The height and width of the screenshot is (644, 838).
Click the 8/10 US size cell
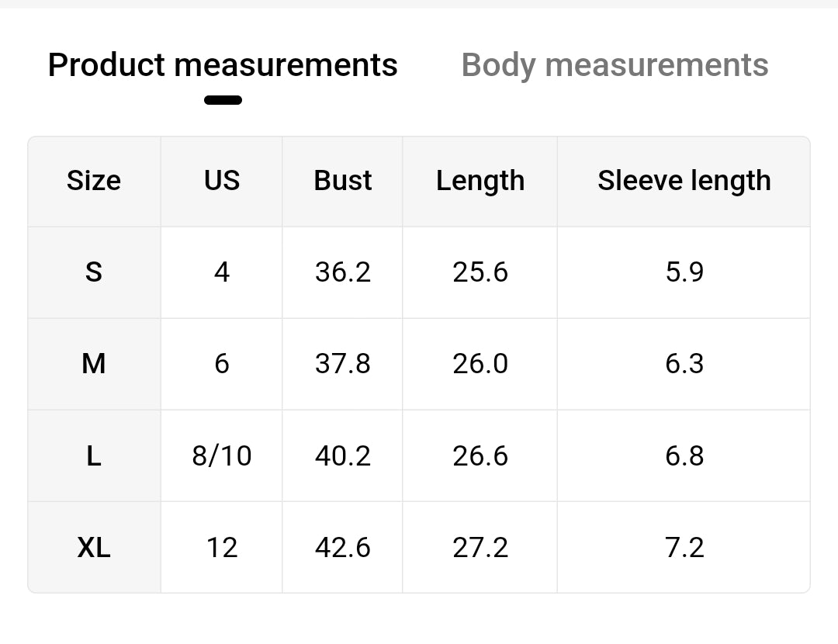coord(222,455)
